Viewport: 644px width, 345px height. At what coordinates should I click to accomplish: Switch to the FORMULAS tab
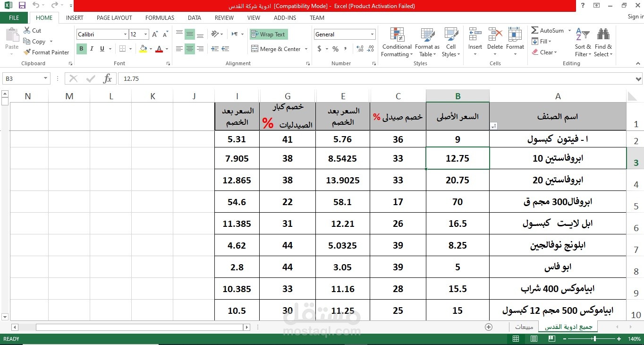coord(160,18)
